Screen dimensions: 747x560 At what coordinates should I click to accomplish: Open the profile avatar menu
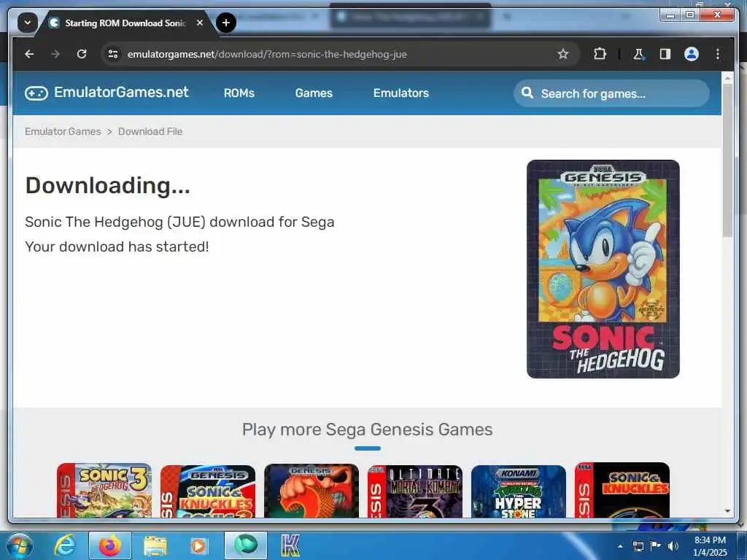tap(692, 54)
